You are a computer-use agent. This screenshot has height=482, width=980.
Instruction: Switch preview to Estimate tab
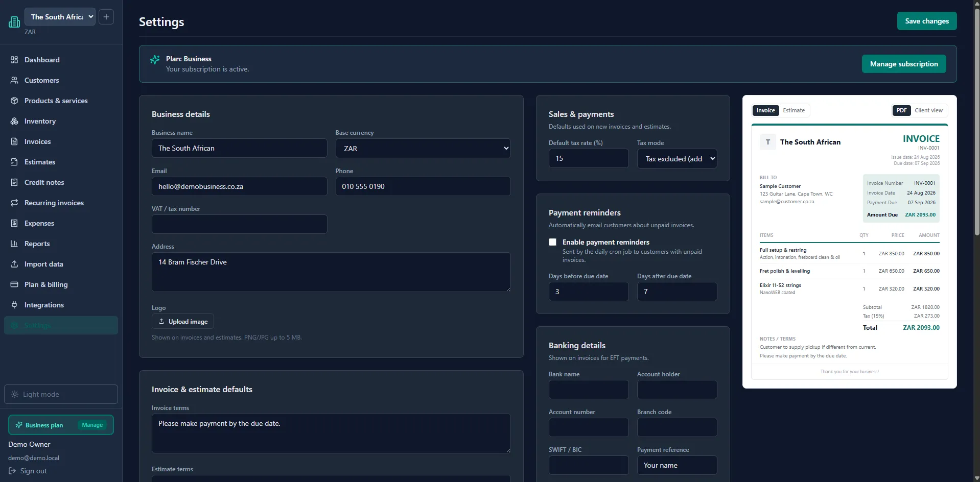click(794, 110)
